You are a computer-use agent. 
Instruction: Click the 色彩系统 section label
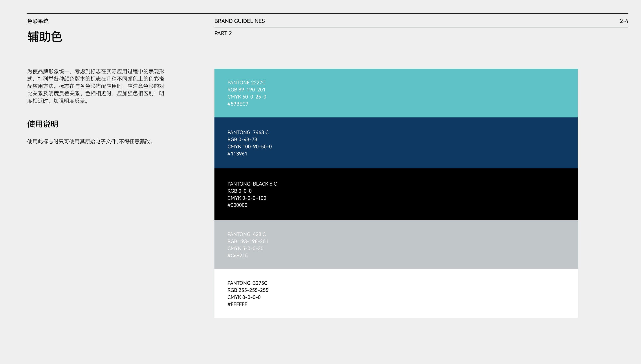(x=38, y=21)
